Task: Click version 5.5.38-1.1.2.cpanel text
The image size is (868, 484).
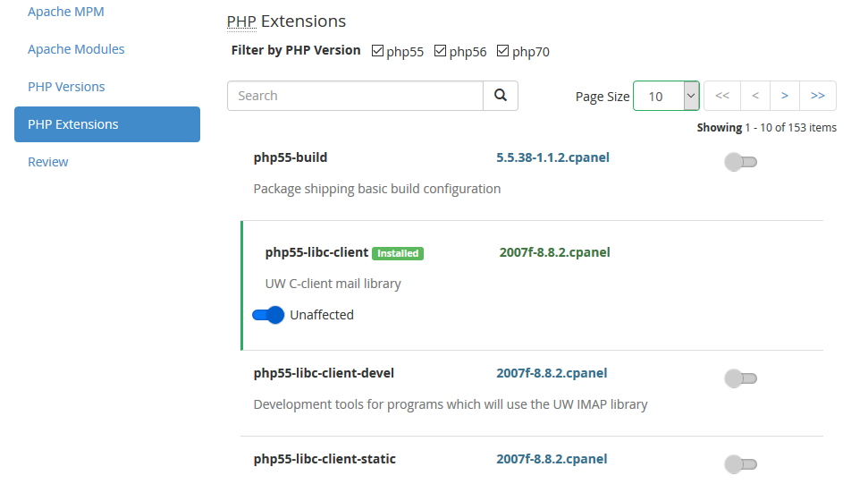Action: pyautogui.click(x=552, y=157)
